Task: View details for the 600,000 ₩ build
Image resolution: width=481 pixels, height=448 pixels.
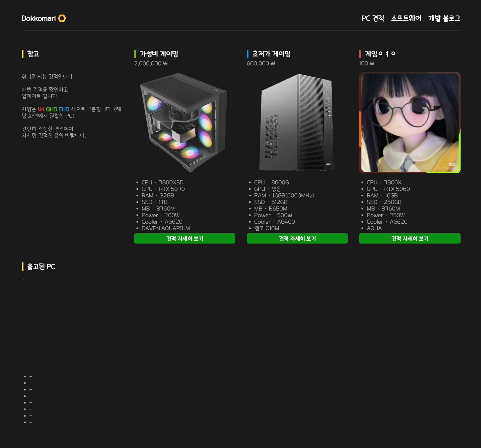Action: (x=297, y=238)
